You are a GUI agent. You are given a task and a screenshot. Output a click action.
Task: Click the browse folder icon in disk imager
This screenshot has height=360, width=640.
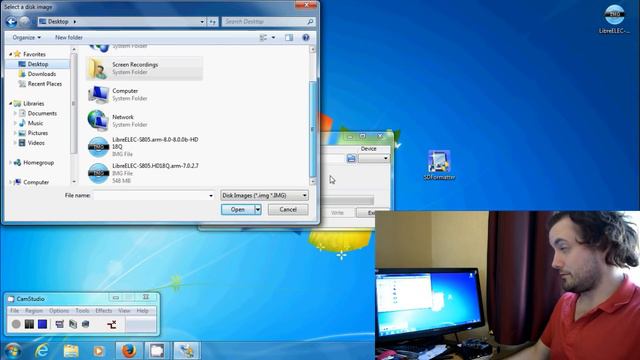pyautogui.click(x=351, y=158)
